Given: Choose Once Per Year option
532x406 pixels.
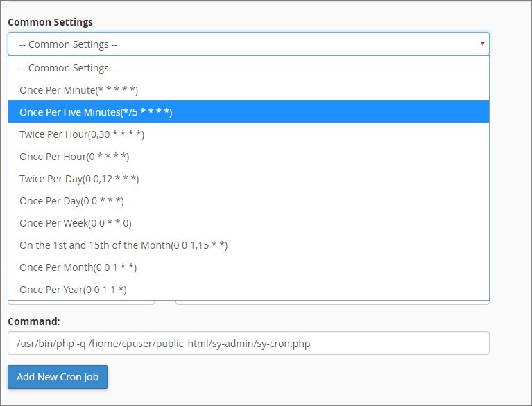Looking at the screenshot, I should pyautogui.click(x=248, y=290).
